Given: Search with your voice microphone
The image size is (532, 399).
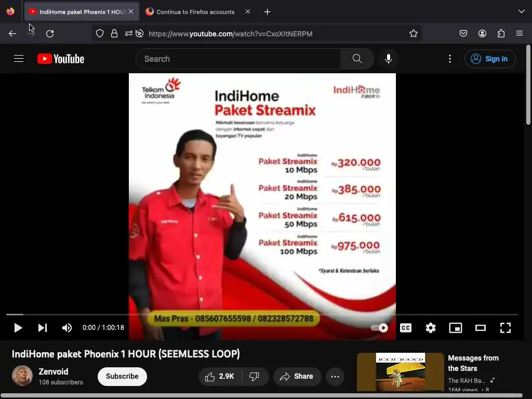Looking at the screenshot, I should [x=389, y=59].
